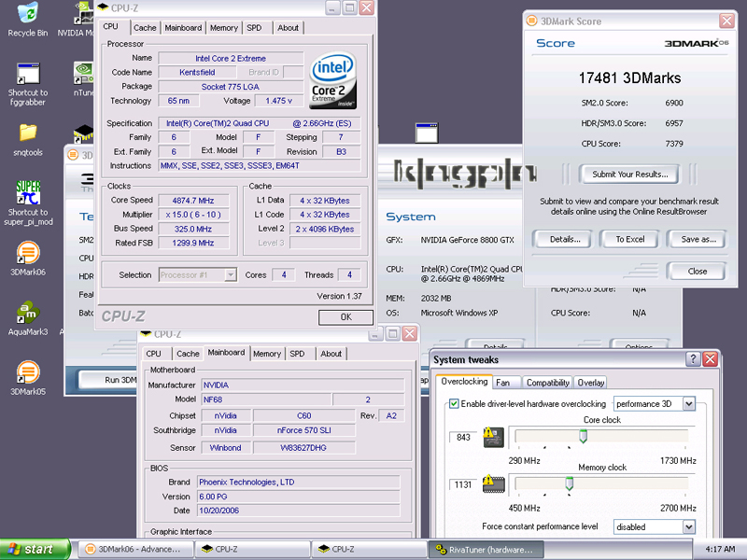Close the 3DMark Score dialog via Close button
The height and width of the screenshot is (560, 747).
click(x=696, y=271)
